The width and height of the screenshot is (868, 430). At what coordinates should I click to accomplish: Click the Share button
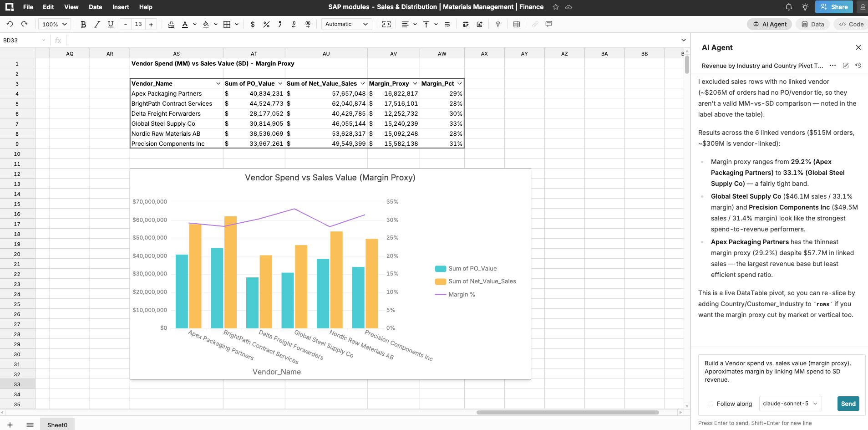point(834,7)
